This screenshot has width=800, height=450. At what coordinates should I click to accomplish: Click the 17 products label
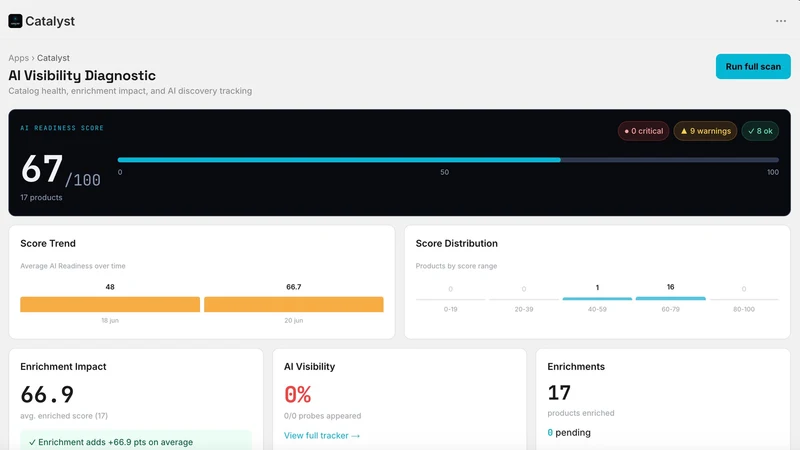pyautogui.click(x=41, y=197)
